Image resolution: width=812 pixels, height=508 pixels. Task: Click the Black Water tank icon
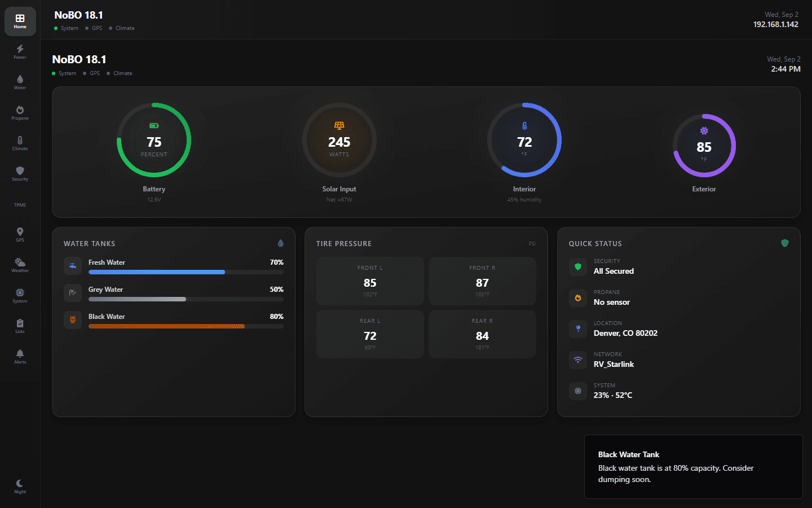[x=73, y=320]
